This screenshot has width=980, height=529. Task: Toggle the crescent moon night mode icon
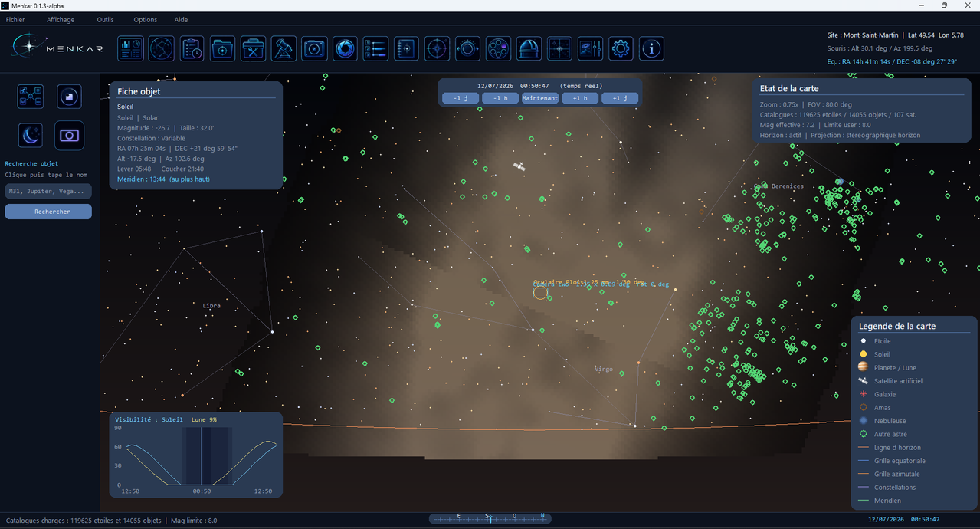[31, 135]
